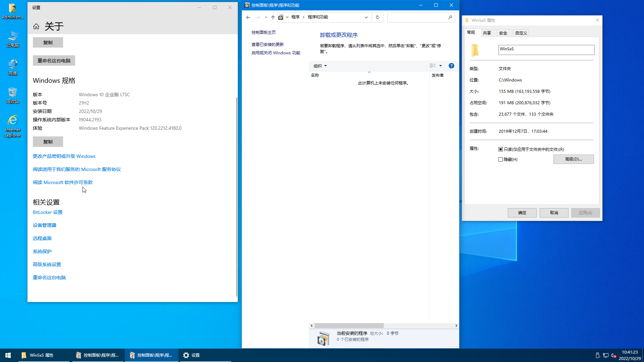644x362 pixels.
Task: Switch to the Settings taskbar item
Action: [x=205, y=355]
